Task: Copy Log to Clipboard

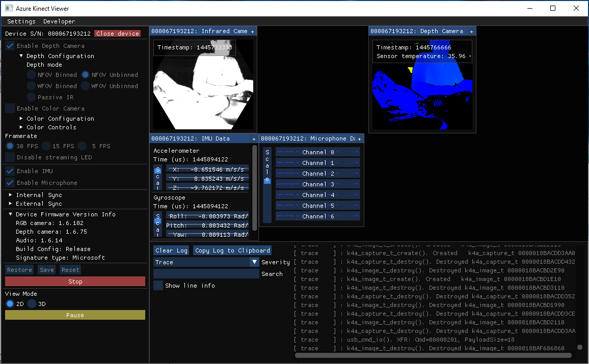Action: [232, 250]
